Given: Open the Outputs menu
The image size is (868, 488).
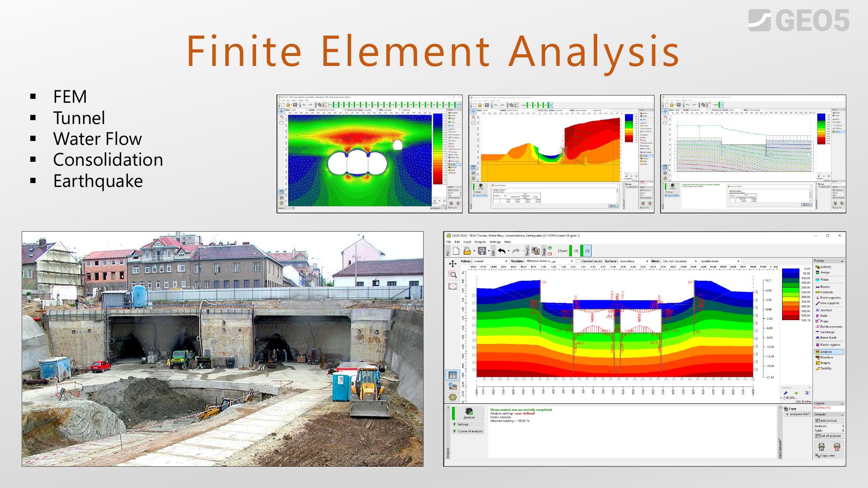Looking at the screenshot, I should pos(480,242).
